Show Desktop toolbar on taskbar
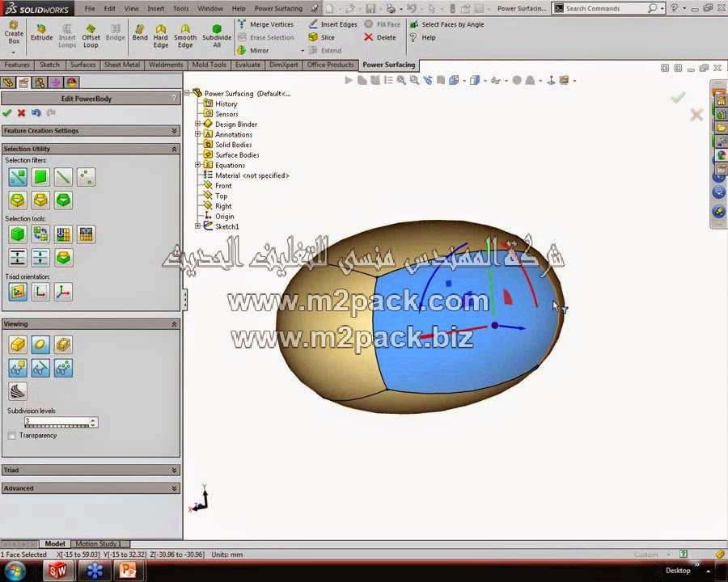The width and height of the screenshot is (728, 582). 678,571
